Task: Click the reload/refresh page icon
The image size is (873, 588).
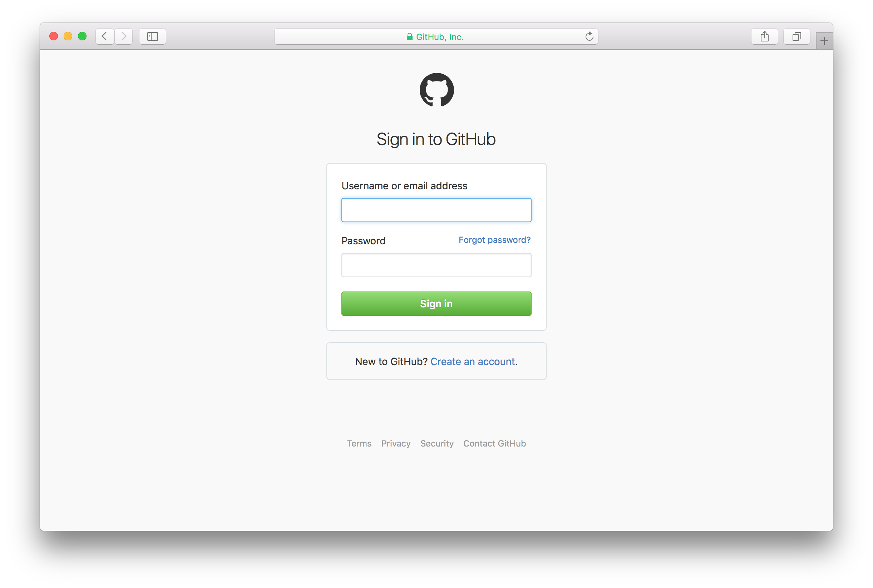Action: pyautogui.click(x=588, y=36)
